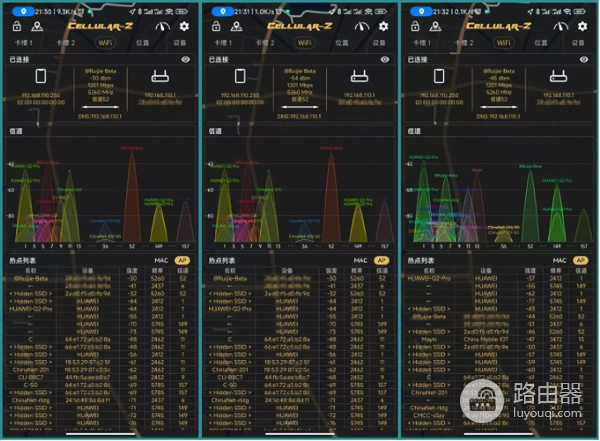This screenshot has width=600, height=441.
Task: Tap the phone device icon in the 21:32 screenshot
Action: [439, 76]
